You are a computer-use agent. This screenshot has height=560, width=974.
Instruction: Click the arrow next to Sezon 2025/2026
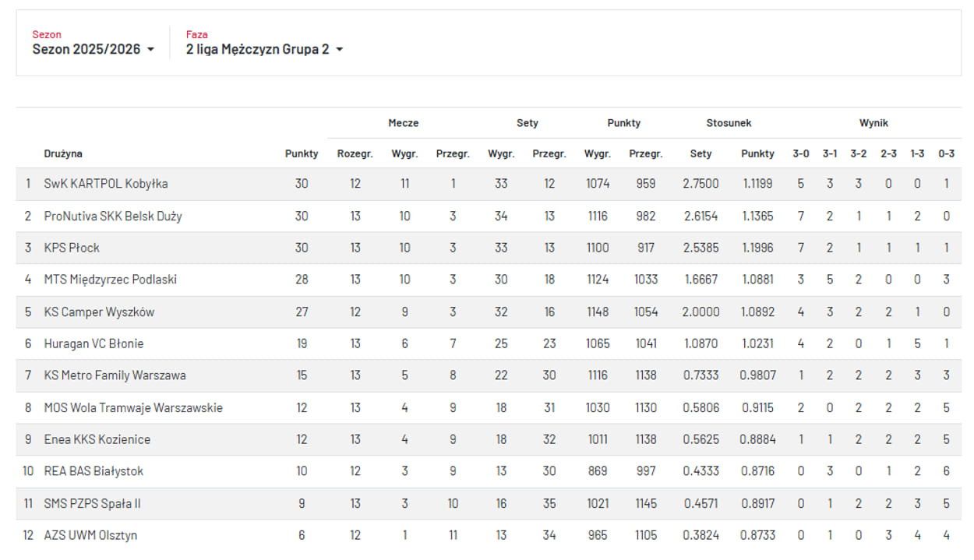[x=150, y=50]
